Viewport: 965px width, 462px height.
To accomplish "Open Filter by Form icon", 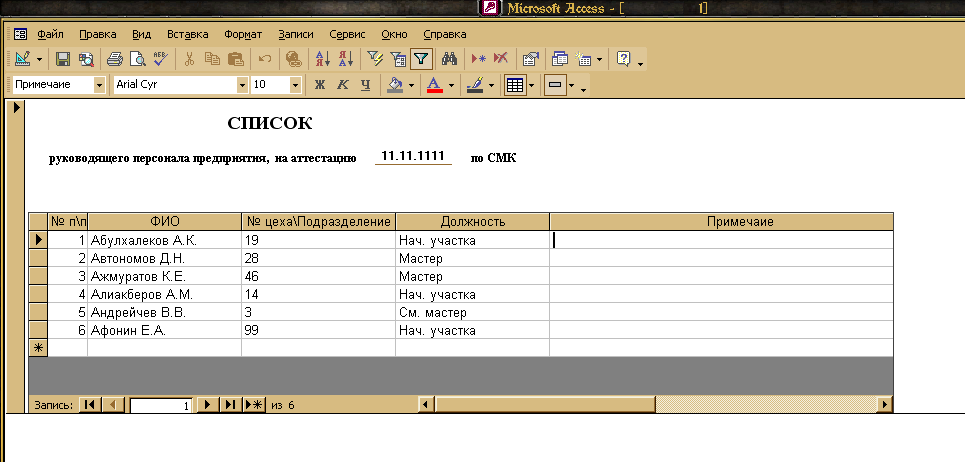I will [x=398, y=59].
